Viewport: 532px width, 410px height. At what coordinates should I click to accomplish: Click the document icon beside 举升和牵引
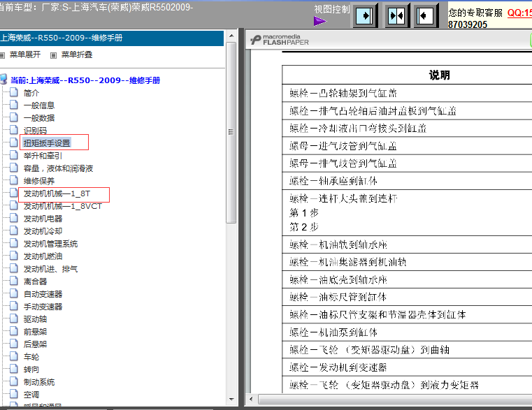(14, 155)
